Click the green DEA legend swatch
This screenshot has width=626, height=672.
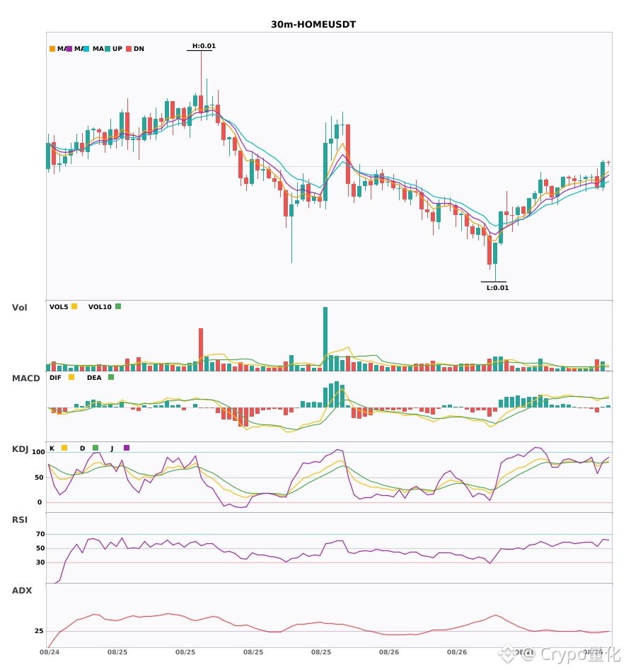(x=111, y=377)
